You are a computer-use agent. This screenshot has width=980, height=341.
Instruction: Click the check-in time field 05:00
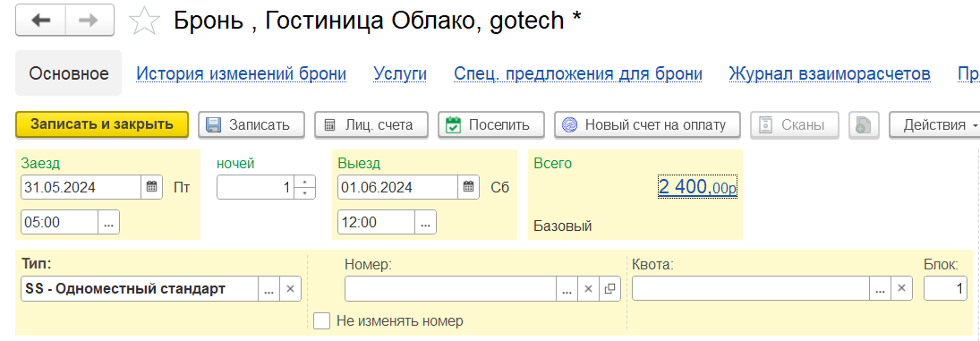[x=60, y=222]
